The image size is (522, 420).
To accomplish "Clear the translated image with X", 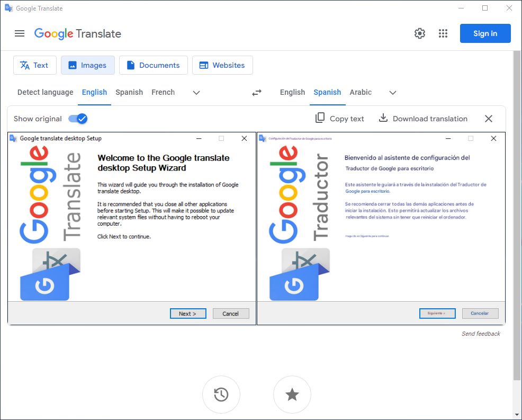I will point(488,119).
